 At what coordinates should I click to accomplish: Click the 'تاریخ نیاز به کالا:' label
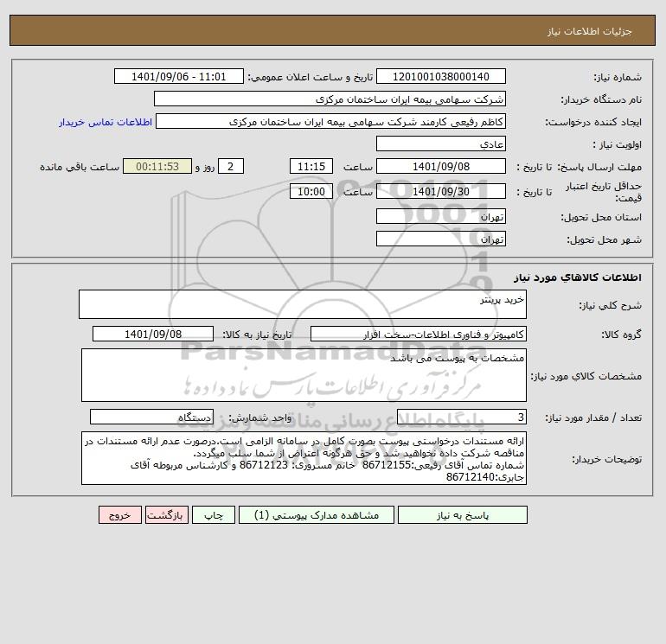point(258,335)
